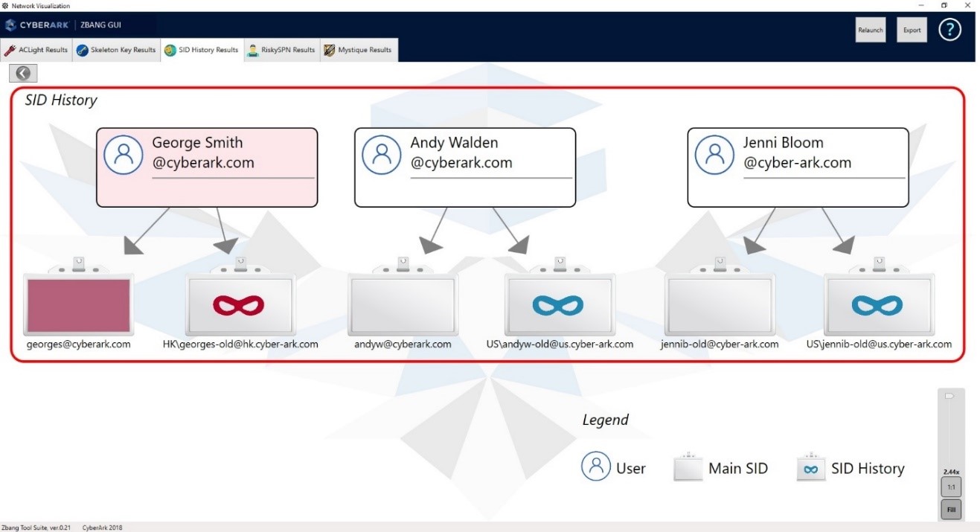
Task: Open the help question mark
Action: (949, 30)
